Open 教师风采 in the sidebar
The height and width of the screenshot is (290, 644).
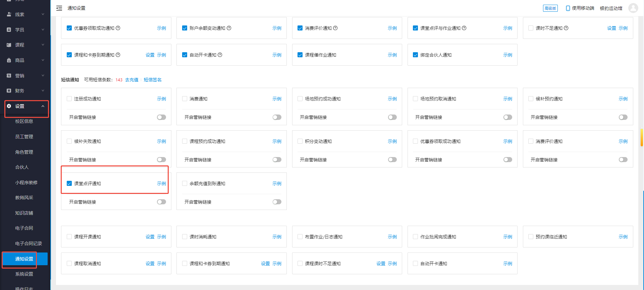coord(24,198)
